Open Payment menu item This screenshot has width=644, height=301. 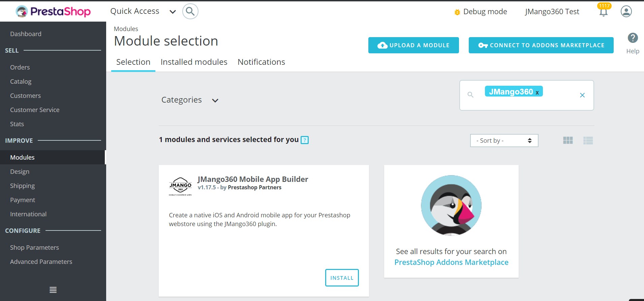tap(23, 200)
